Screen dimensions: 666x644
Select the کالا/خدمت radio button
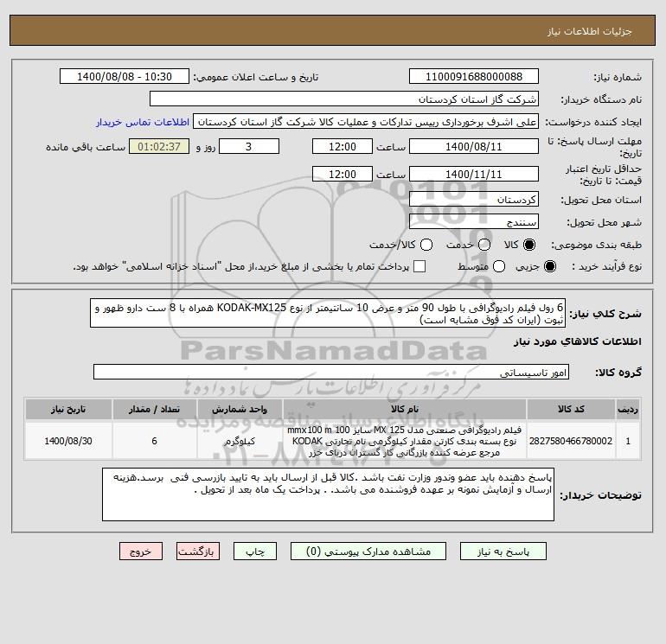[x=426, y=245]
